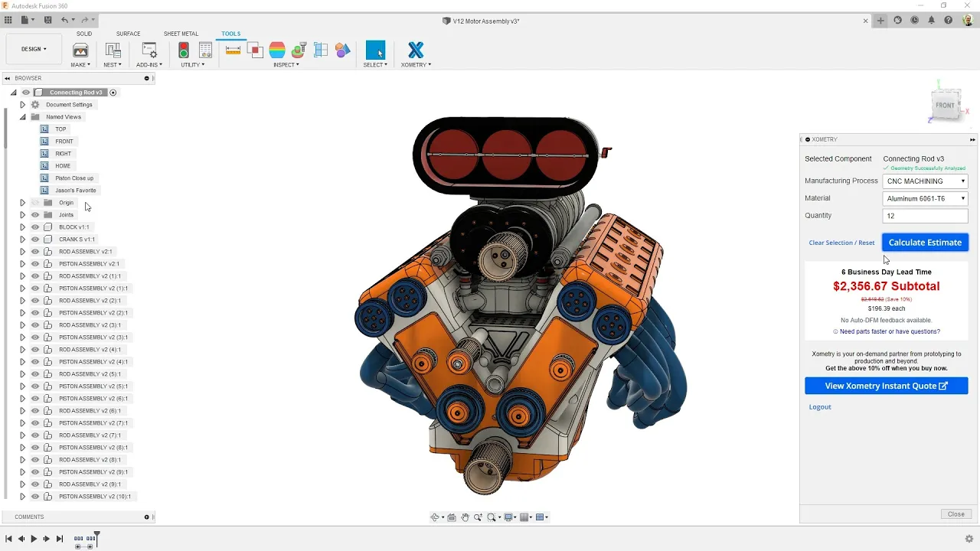Play the timeline
This screenshot has height=551, width=980.
[x=34, y=539]
